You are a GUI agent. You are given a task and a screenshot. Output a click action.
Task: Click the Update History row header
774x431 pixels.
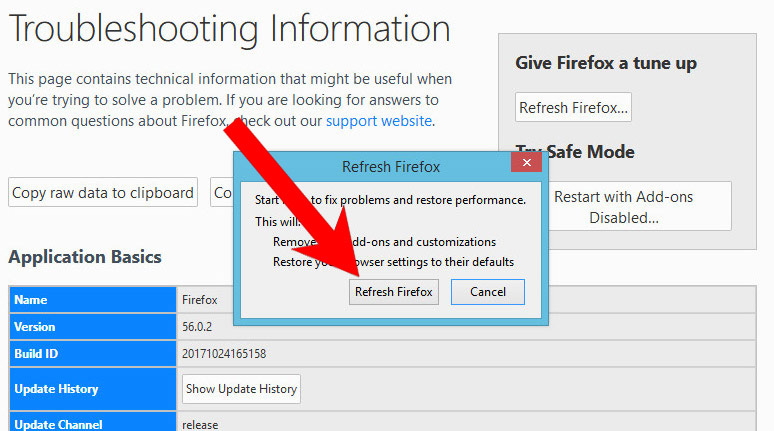pos(93,389)
